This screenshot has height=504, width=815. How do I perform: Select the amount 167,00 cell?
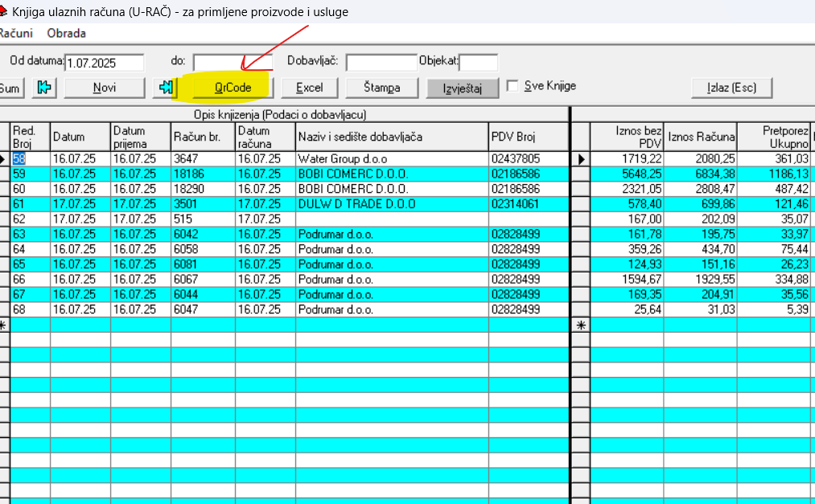click(x=627, y=219)
